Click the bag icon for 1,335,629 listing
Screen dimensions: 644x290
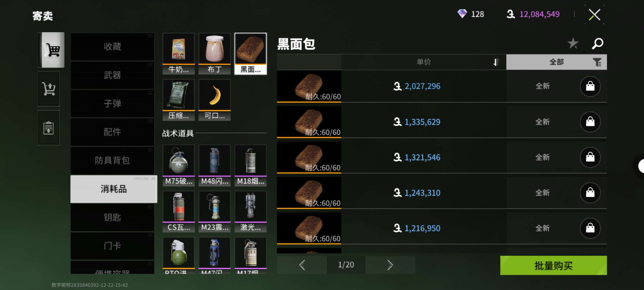(590, 122)
